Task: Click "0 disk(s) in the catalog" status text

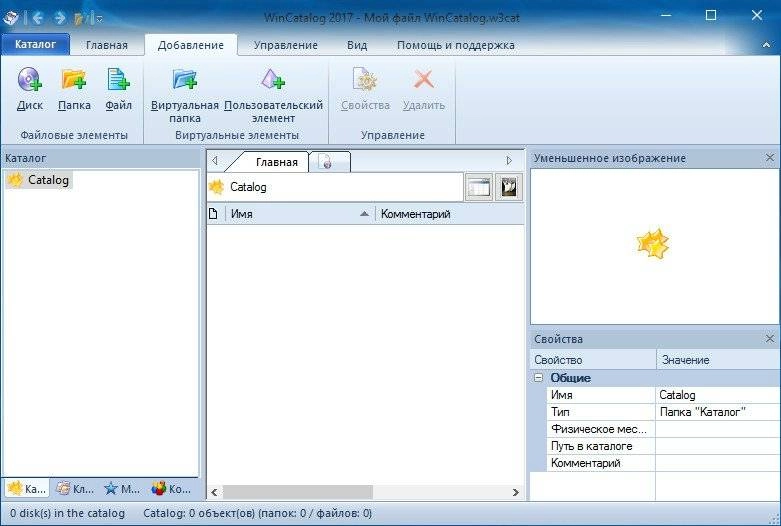Action: [x=67, y=513]
